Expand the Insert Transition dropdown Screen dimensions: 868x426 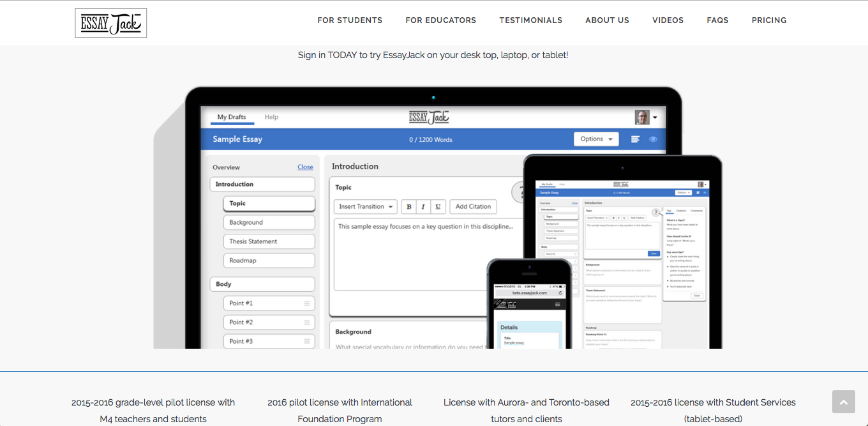[x=366, y=207]
